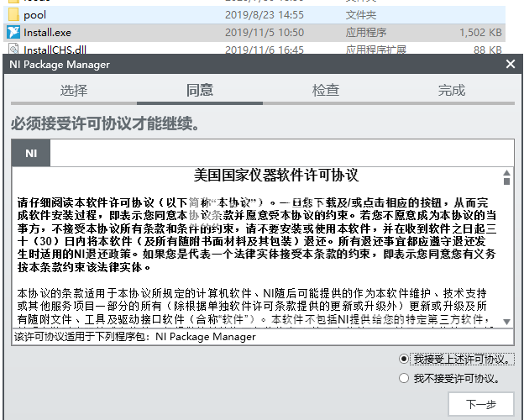The width and height of the screenshot is (524, 420).
Task: Open the 完成 step tab
Action: point(452,91)
